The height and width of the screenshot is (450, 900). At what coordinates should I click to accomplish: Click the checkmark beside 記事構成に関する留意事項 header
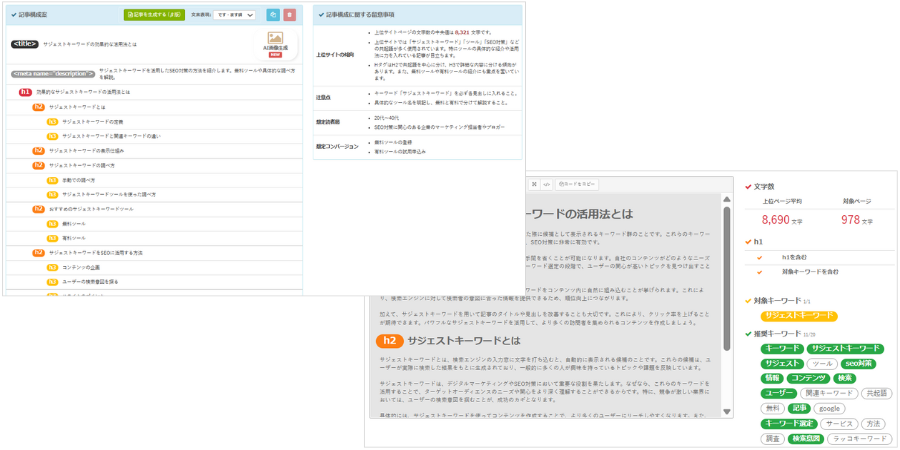click(x=321, y=14)
